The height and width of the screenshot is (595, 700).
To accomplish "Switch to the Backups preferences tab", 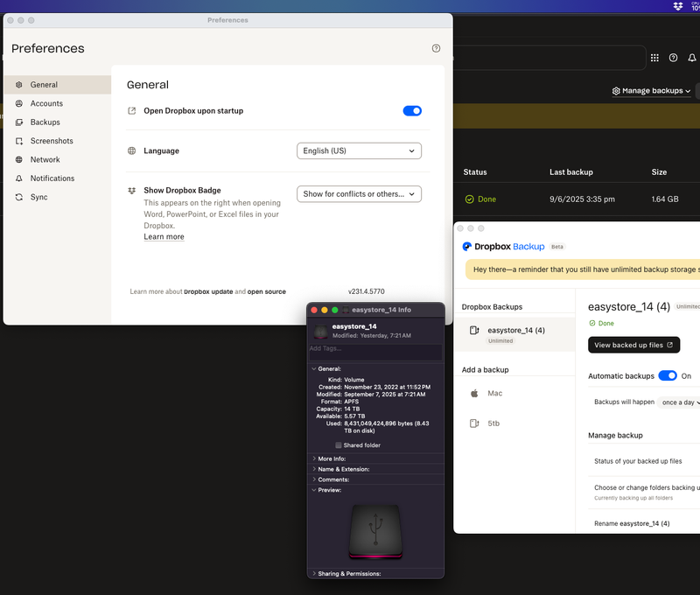I will point(45,122).
